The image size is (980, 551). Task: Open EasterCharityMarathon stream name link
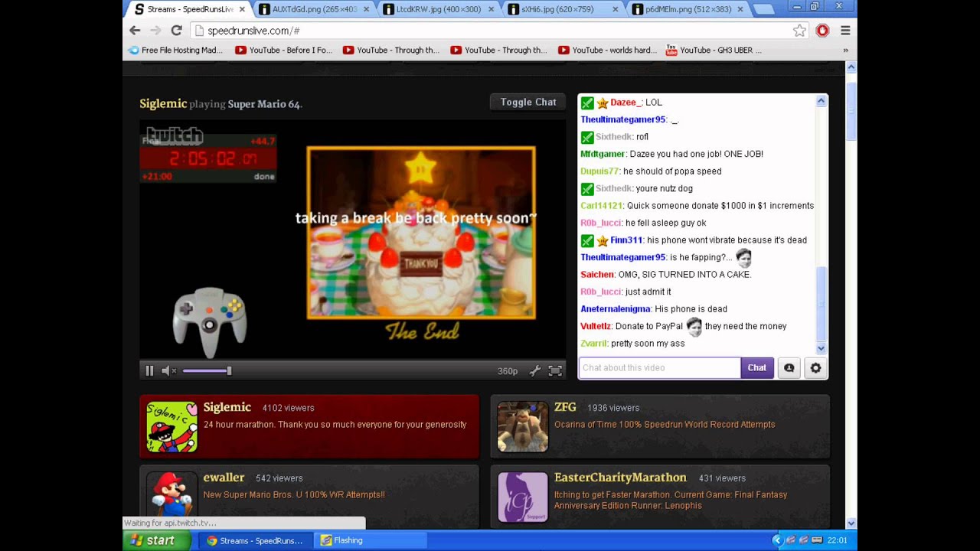(x=620, y=478)
